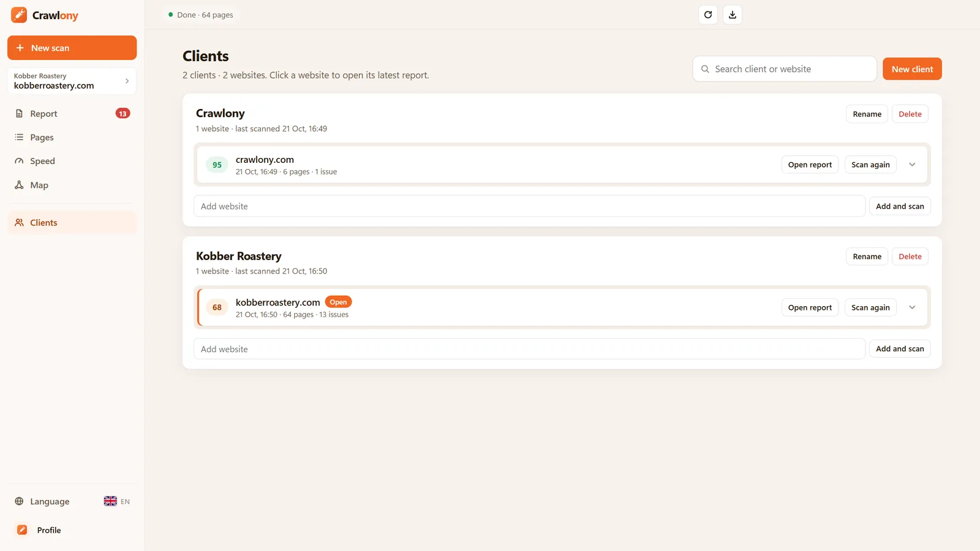Screen dimensions: 980x551
Task: Open the Speed section
Action: point(72,161)
